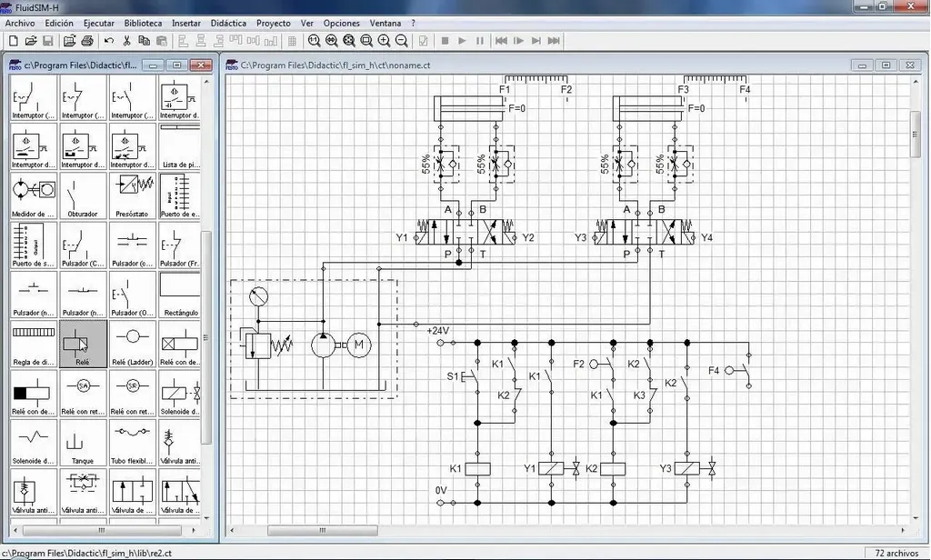Pick the Obturador component
This screenshot has width=931, height=560.
[x=83, y=196]
